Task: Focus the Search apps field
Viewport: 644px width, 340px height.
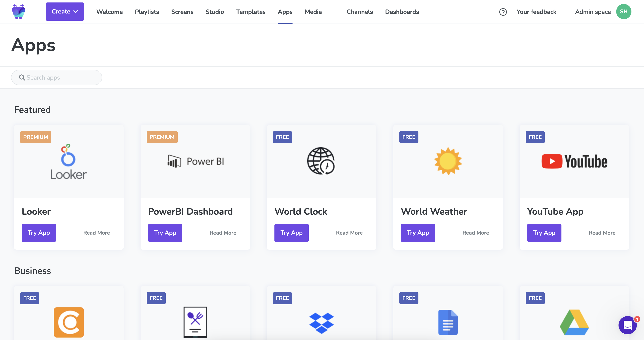Action: tap(56, 77)
